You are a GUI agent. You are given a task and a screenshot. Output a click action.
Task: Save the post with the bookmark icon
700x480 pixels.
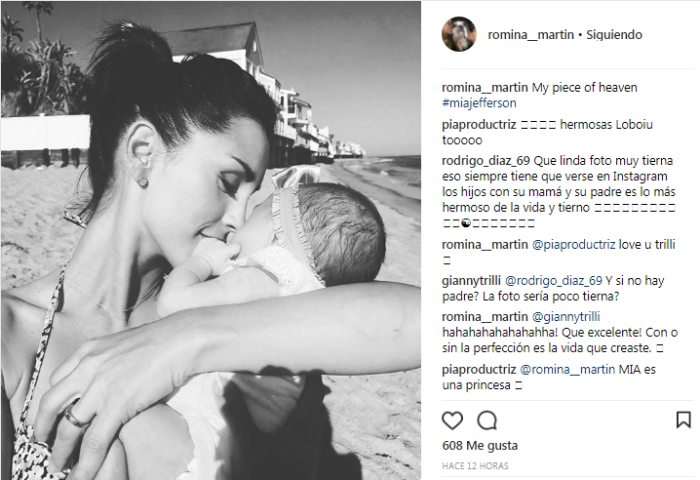683,420
